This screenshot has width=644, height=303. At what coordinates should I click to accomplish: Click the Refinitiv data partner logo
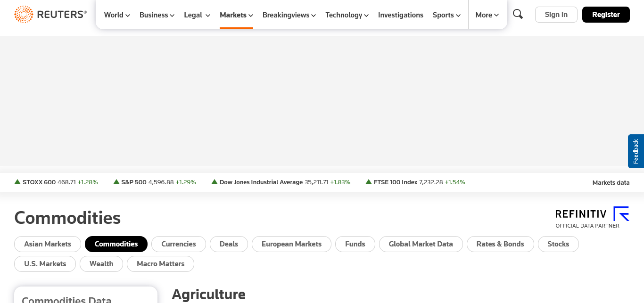[592, 217]
